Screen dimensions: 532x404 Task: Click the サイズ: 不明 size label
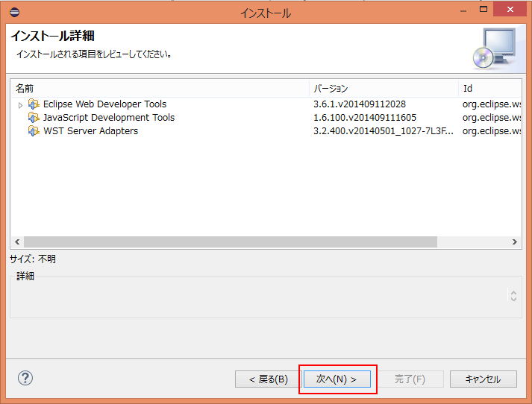[33, 259]
